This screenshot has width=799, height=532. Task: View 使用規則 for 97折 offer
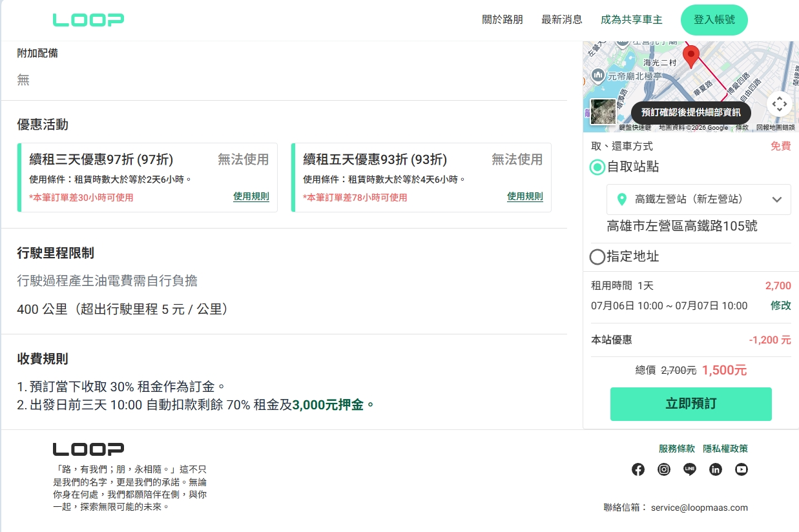coord(251,197)
